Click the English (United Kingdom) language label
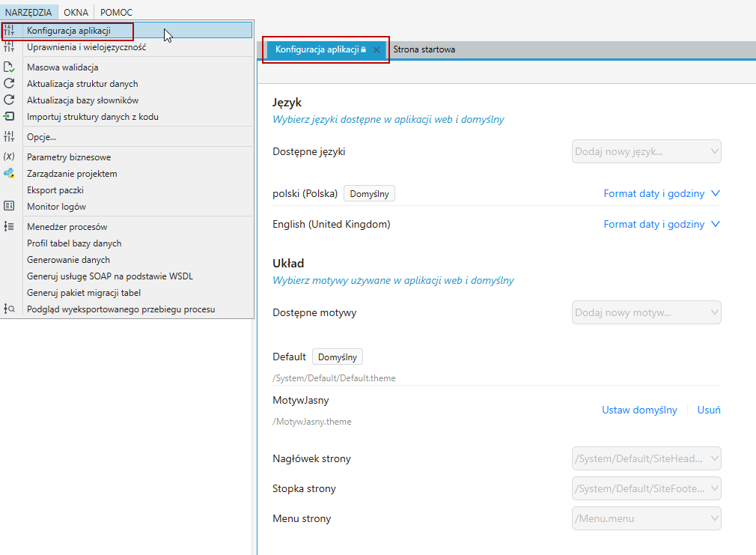The image size is (756, 555). (x=332, y=225)
